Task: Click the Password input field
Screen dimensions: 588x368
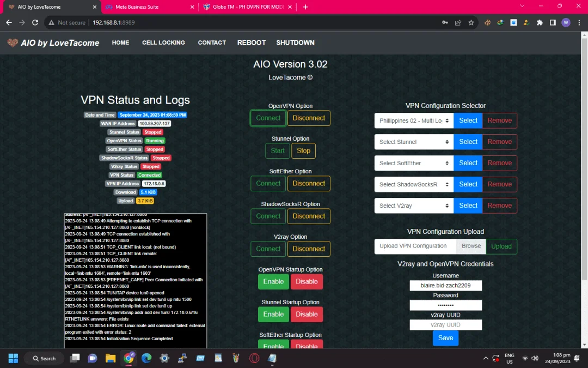Action: [445, 305]
